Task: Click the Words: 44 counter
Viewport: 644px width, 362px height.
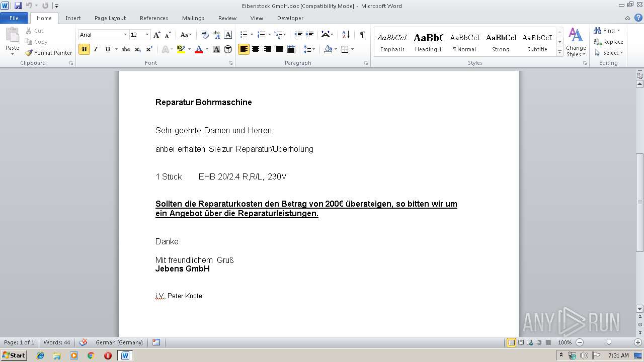Action: [x=57, y=342]
